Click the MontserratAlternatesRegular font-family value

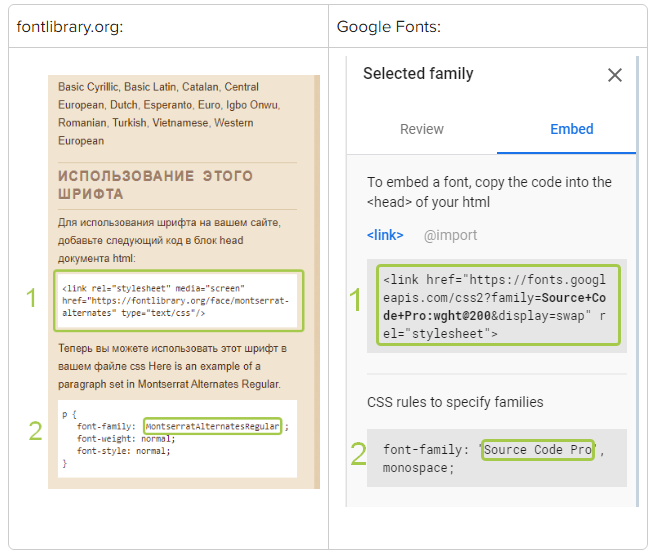(212, 426)
